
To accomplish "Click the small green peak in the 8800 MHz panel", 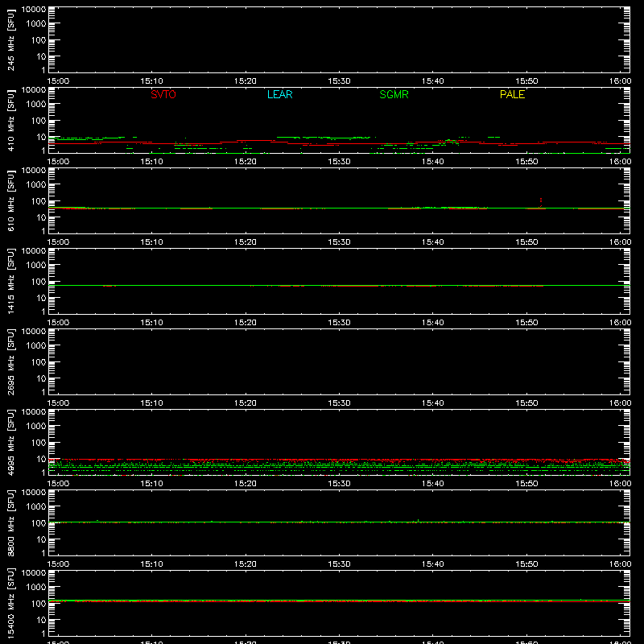I will pos(418,521).
